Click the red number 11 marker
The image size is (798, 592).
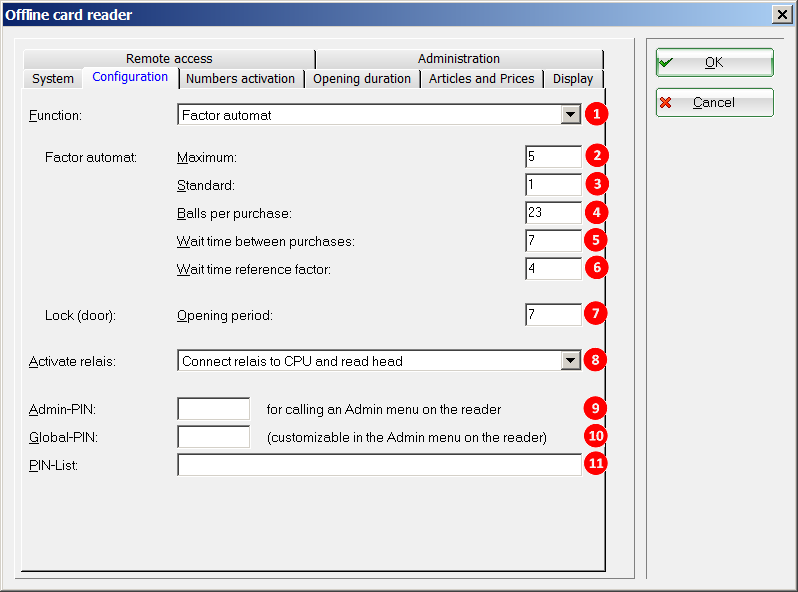[x=596, y=464]
